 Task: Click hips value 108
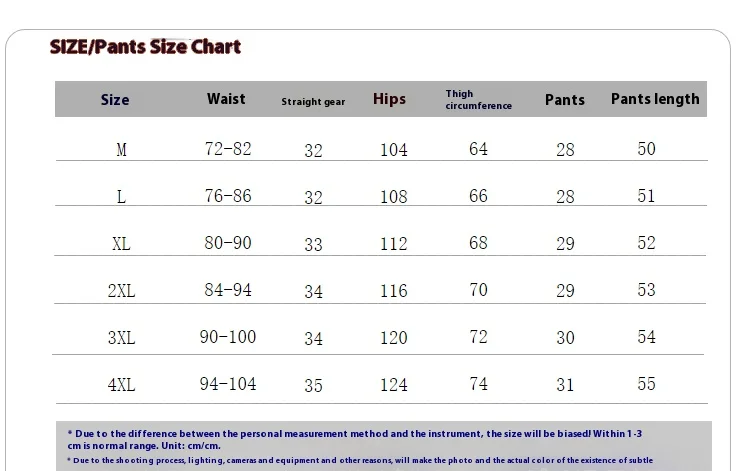(394, 197)
